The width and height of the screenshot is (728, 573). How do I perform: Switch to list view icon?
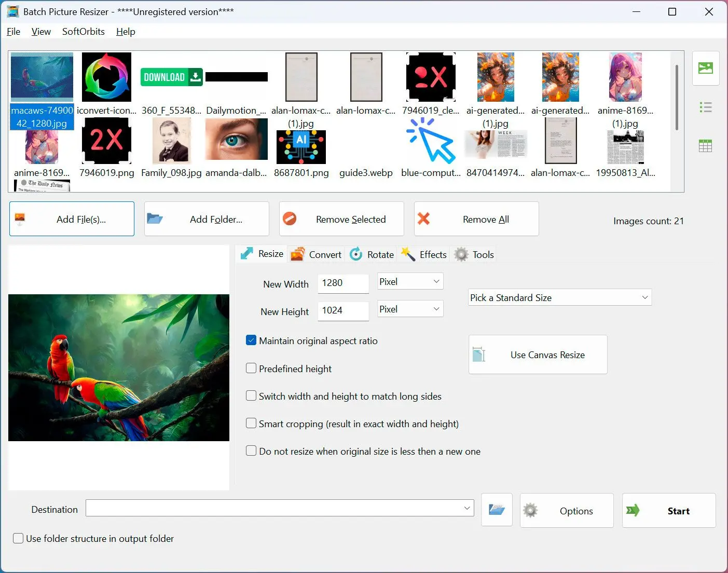(705, 107)
